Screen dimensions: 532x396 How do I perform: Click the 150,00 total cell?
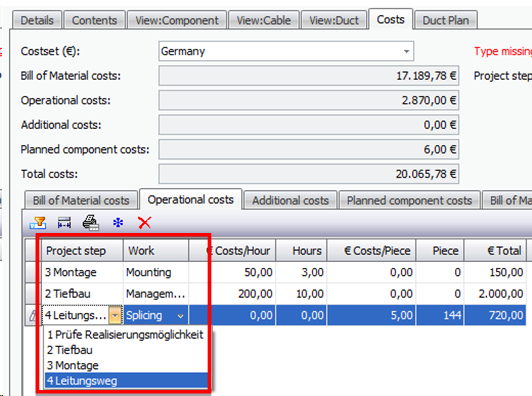pos(495,272)
